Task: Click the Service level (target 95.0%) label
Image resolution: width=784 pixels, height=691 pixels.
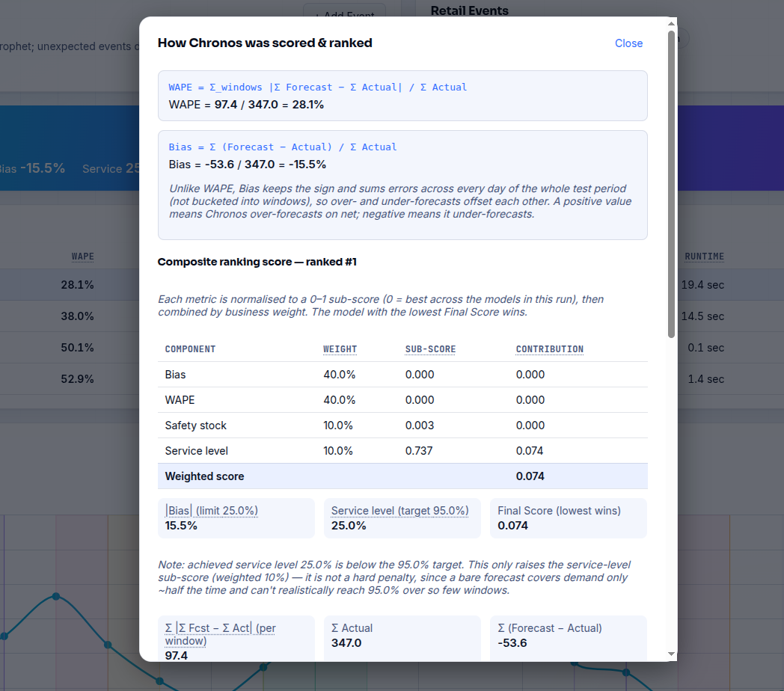Action: (x=400, y=511)
